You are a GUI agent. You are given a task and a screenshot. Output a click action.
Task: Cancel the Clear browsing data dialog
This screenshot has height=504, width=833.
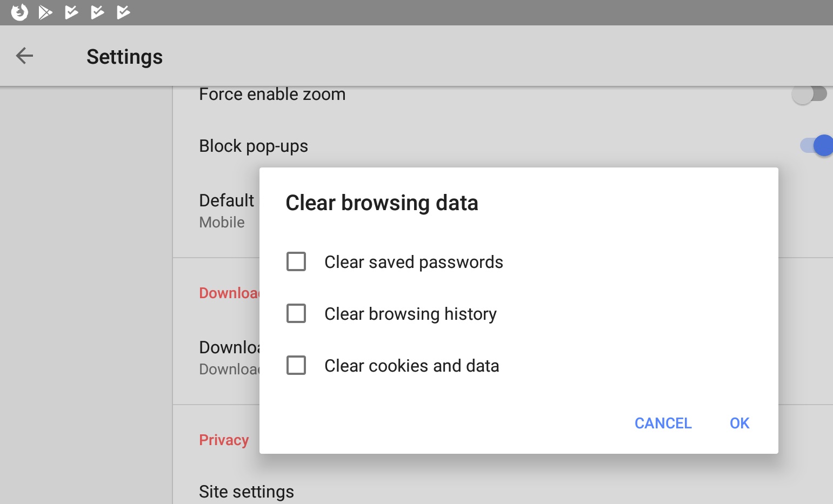pyautogui.click(x=663, y=423)
